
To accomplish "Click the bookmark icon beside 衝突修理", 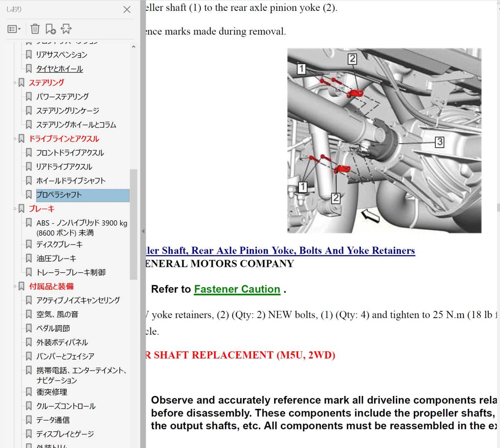I will click(29, 392).
